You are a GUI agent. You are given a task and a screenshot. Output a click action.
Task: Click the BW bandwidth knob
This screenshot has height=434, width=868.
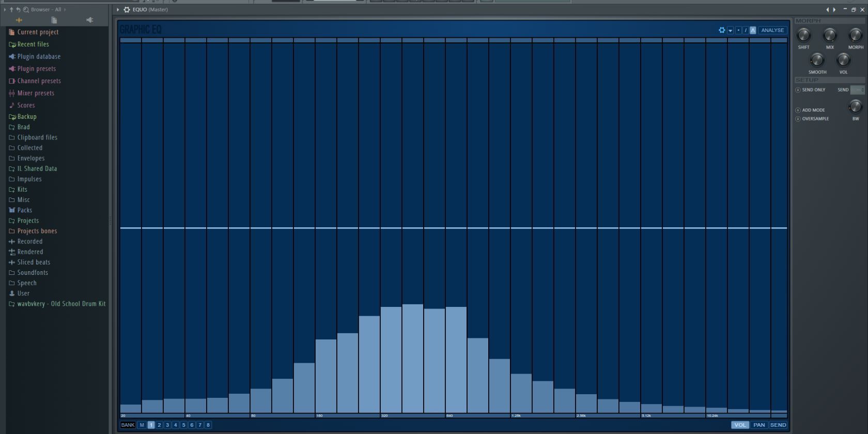[x=856, y=106]
